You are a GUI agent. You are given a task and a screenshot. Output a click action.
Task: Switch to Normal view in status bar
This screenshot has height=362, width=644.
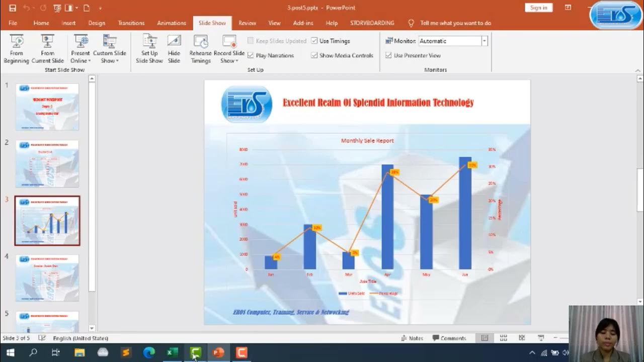[485, 338]
